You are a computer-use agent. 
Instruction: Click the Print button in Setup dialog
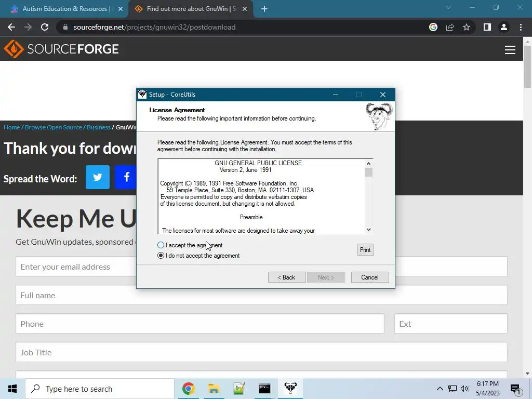tap(365, 250)
